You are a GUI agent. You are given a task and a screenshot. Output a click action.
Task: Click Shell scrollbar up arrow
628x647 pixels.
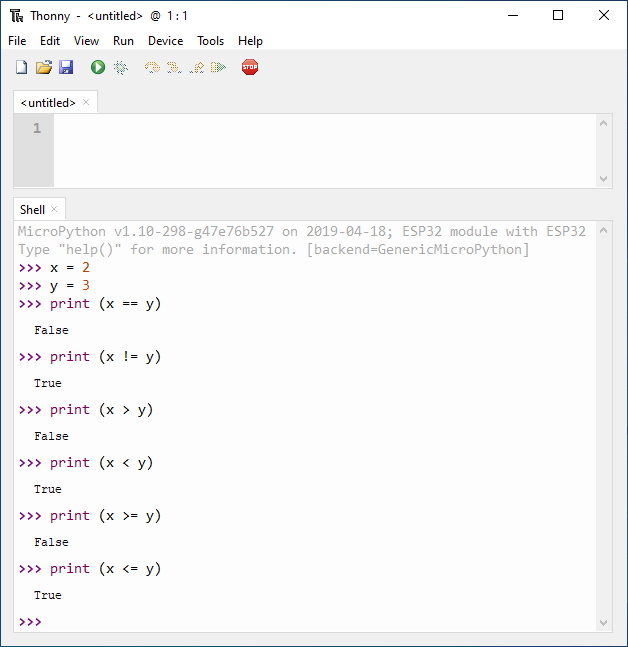tap(604, 230)
